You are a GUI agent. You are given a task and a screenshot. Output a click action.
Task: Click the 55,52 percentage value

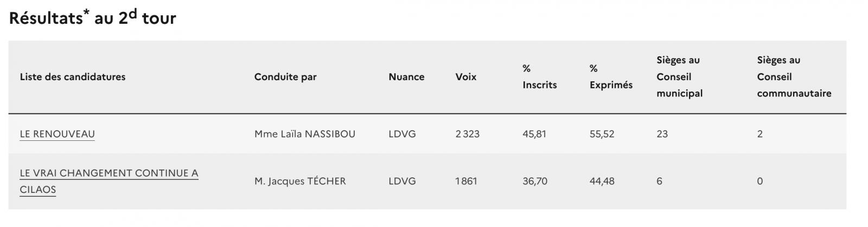[x=602, y=134]
